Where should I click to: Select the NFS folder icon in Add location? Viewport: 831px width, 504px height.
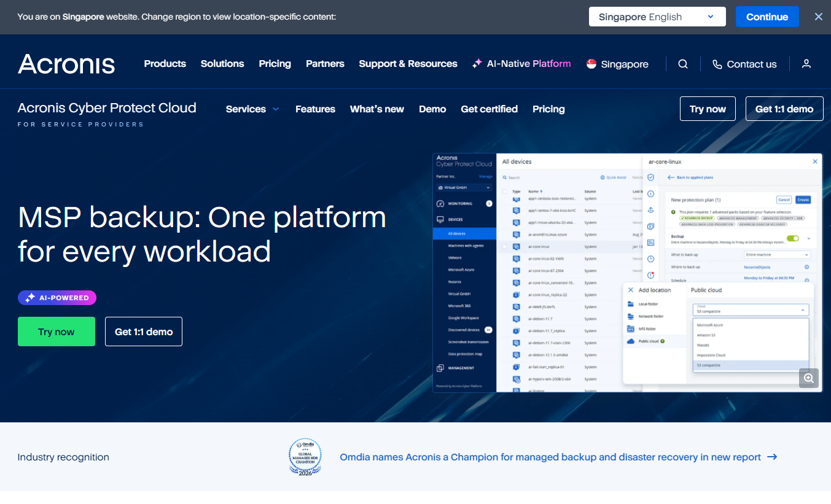click(630, 328)
